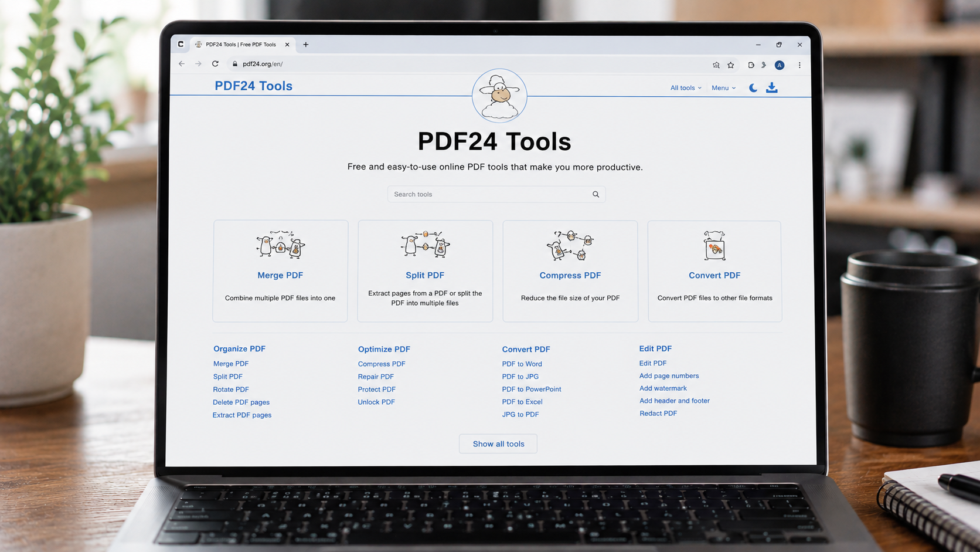Screen dimensions: 980x552
Task: Open the Merge PDF card title
Action: [280, 275]
